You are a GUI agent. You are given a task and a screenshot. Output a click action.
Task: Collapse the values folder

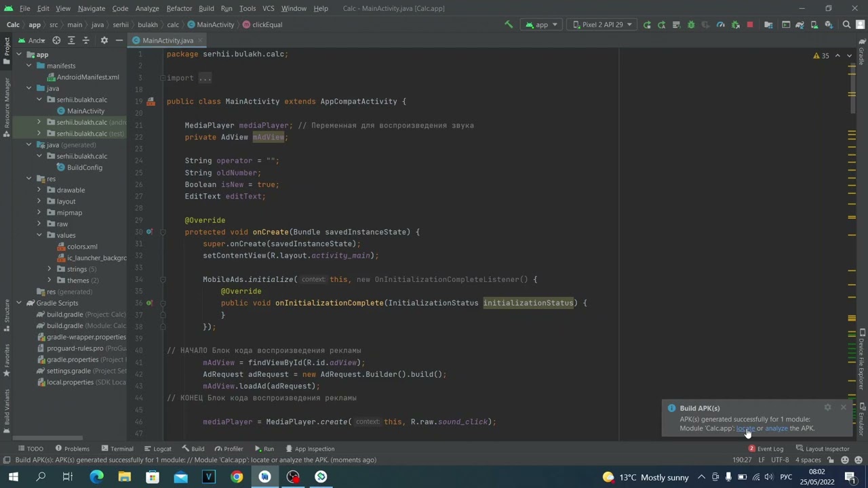click(x=39, y=235)
